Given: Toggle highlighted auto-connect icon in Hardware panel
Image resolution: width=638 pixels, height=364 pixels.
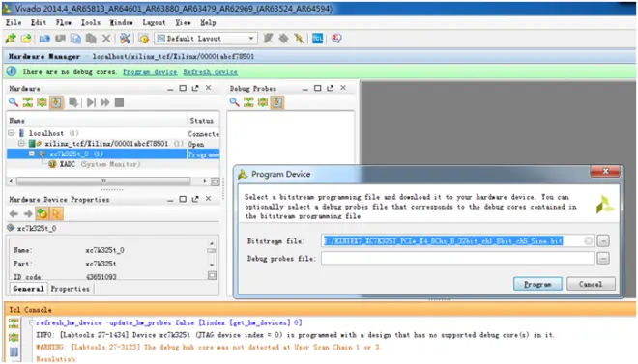Looking at the screenshot, I should point(56,102).
